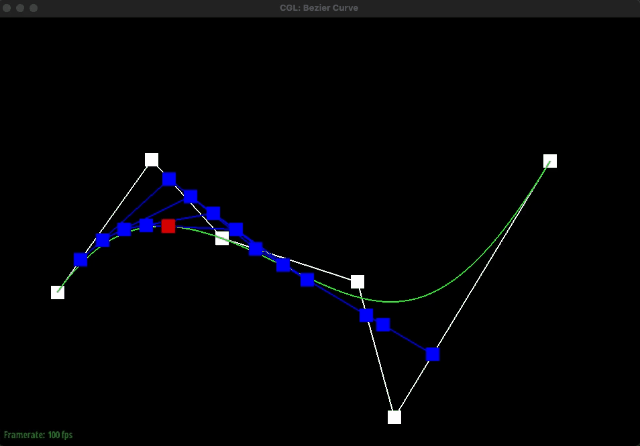The image size is (640, 446).
Task: Click the blue point nearest the leftmost control point
Action: pyautogui.click(x=81, y=260)
